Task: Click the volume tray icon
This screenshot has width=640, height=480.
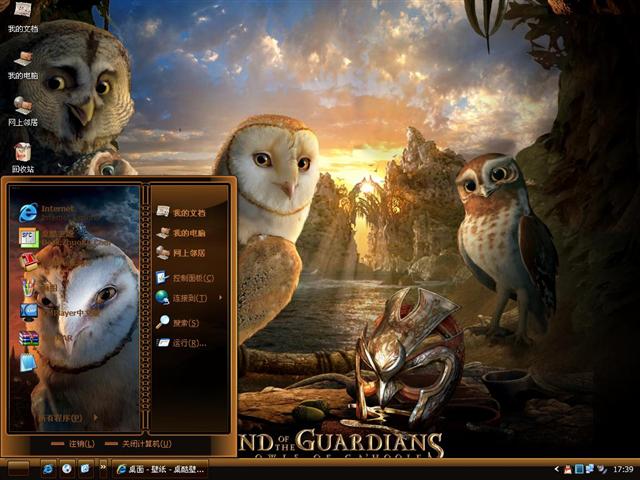Action: (x=602, y=469)
